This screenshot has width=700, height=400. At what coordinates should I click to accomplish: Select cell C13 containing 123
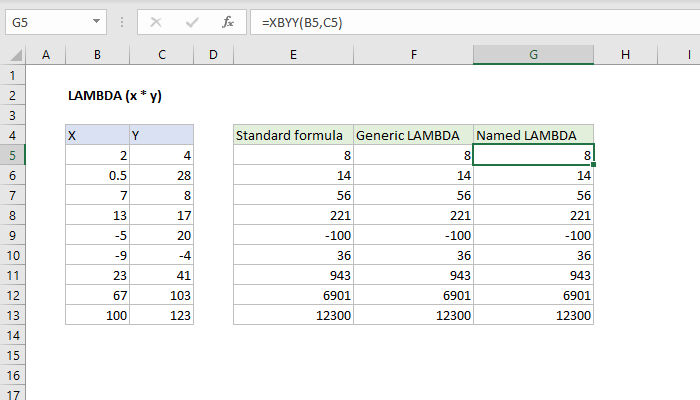162,315
